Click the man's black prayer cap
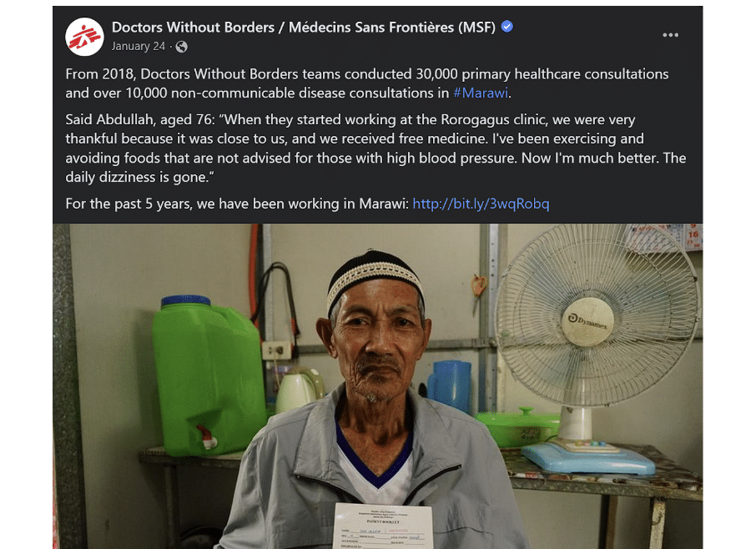This screenshot has width=756, height=549. [374, 277]
